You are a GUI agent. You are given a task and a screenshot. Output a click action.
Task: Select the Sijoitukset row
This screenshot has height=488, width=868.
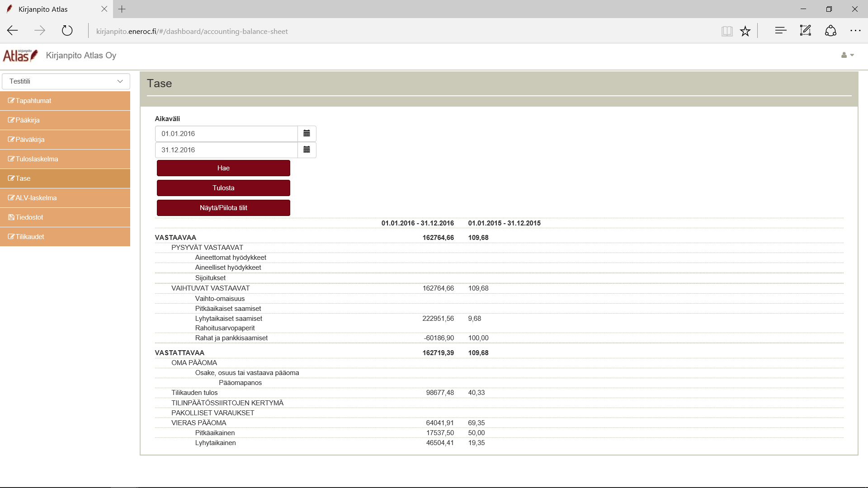pyautogui.click(x=499, y=278)
